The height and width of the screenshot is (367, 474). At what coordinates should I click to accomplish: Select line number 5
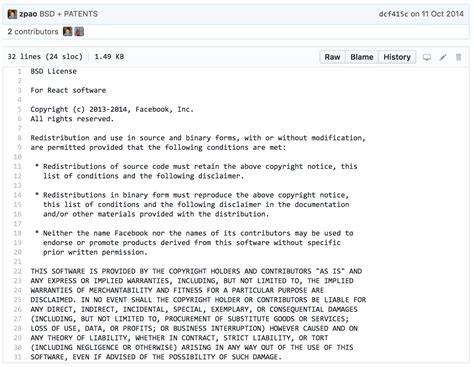(x=19, y=109)
